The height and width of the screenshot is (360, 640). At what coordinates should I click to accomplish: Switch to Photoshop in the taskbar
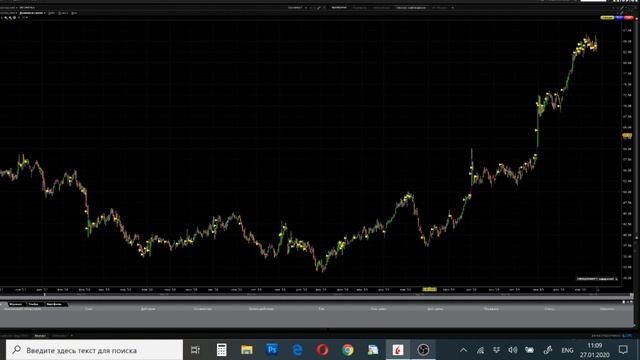[272, 350]
